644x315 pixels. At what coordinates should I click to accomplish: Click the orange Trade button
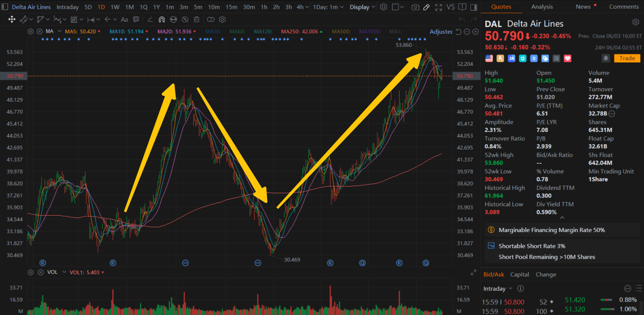[627, 58]
